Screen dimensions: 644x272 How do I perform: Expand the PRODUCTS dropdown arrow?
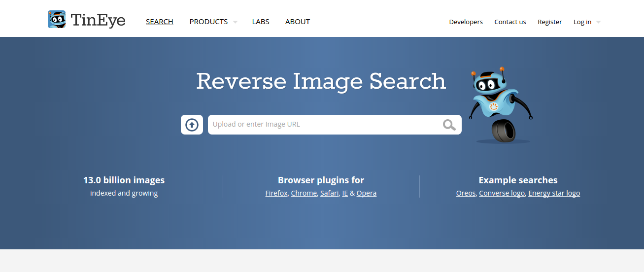tap(235, 22)
